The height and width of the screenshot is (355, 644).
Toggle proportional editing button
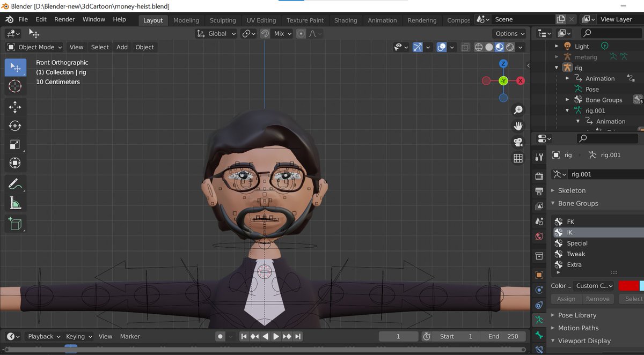point(301,33)
